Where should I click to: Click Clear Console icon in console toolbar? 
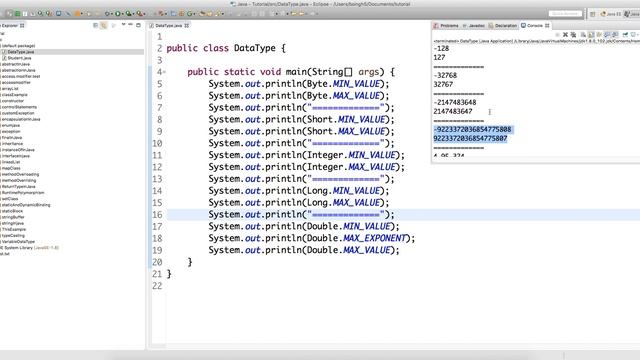(x=583, y=35)
